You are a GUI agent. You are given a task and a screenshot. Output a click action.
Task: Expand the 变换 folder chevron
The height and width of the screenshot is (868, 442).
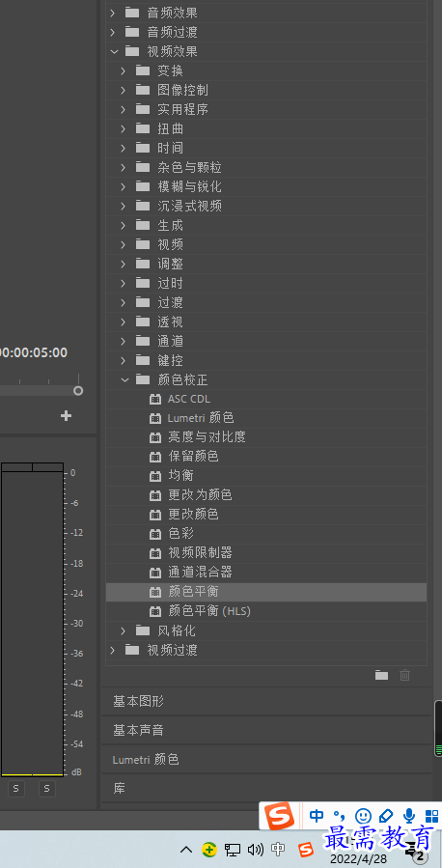click(x=124, y=70)
